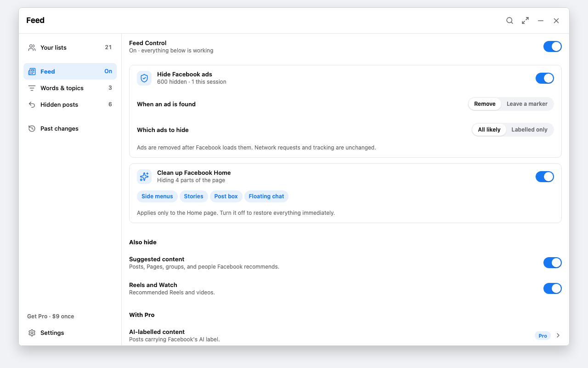
Task: Click the 21 count next to Your lists
Action: [x=108, y=47]
